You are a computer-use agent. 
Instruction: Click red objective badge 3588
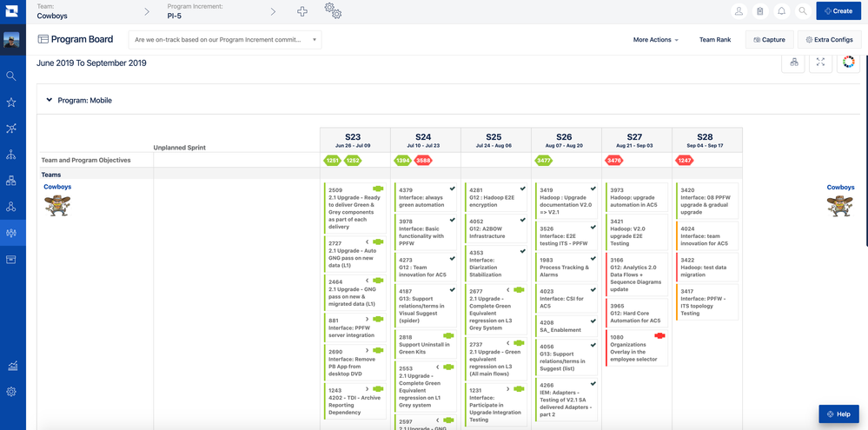click(423, 161)
